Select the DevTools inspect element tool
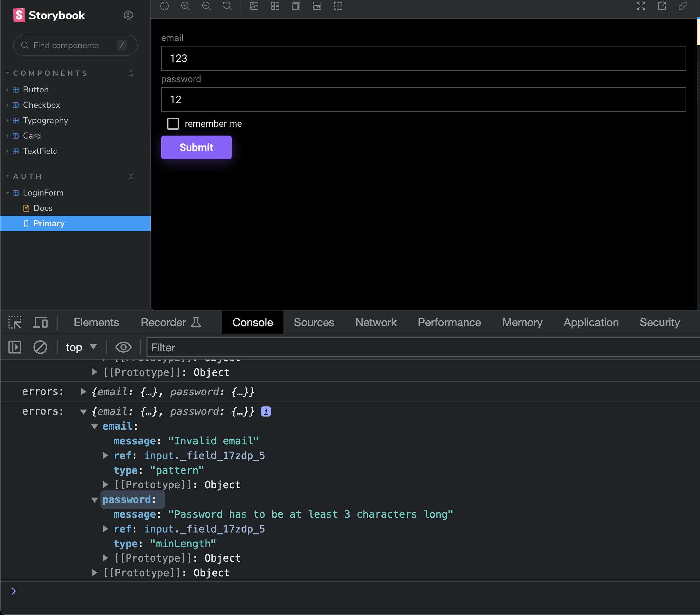The width and height of the screenshot is (700, 615). (x=14, y=322)
